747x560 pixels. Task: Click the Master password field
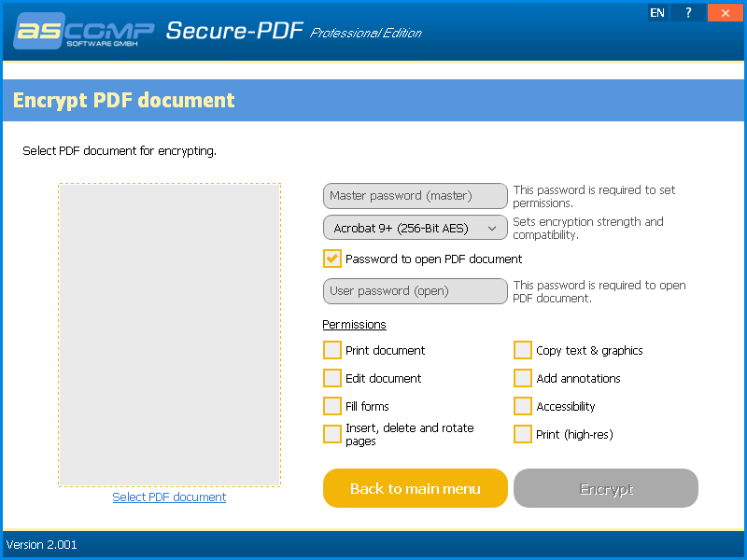(x=415, y=196)
